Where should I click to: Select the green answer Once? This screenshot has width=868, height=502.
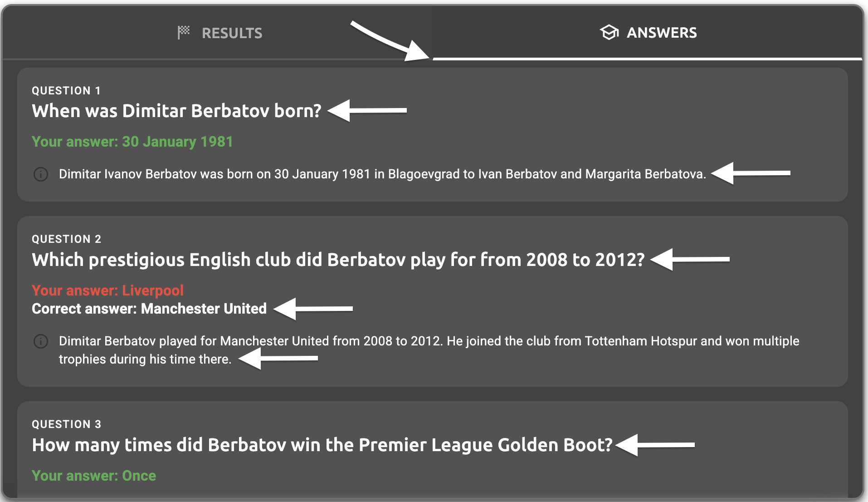pos(94,476)
